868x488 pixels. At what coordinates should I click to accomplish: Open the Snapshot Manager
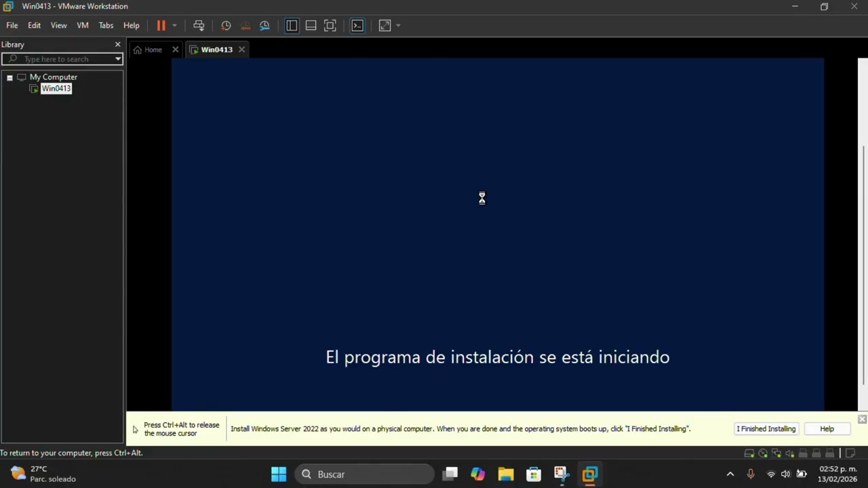[x=264, y=26]
